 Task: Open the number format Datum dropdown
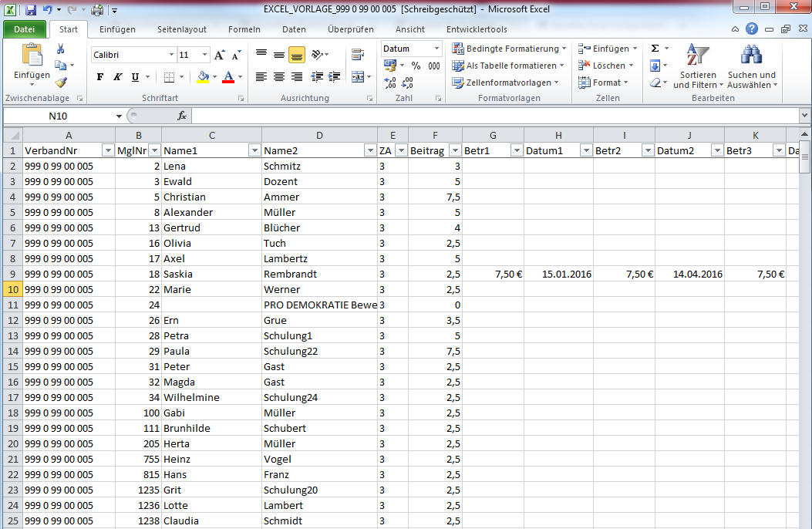point(437,49)
